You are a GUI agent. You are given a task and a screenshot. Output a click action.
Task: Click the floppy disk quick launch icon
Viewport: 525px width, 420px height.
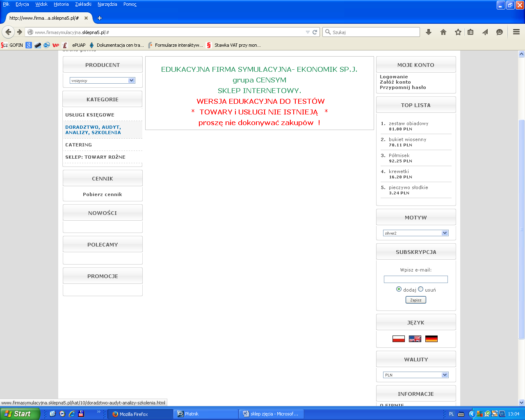pyautogui.click(x=81, y=414)
